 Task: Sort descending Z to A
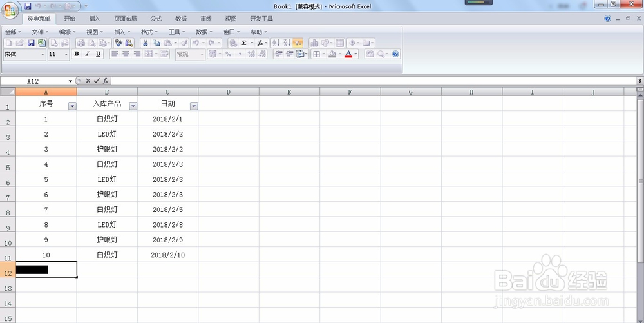pyautogui.click(x=287, y=43)
